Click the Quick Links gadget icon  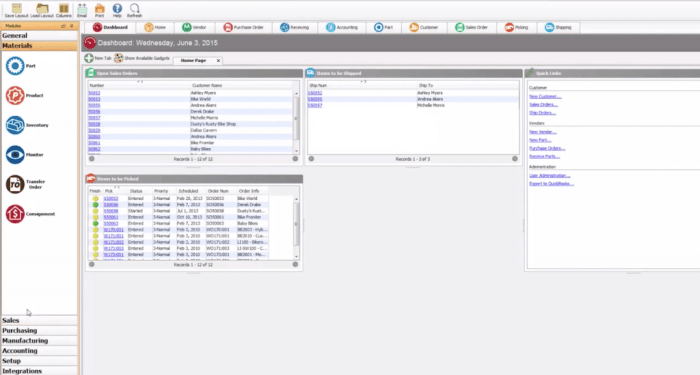[530, 73]
